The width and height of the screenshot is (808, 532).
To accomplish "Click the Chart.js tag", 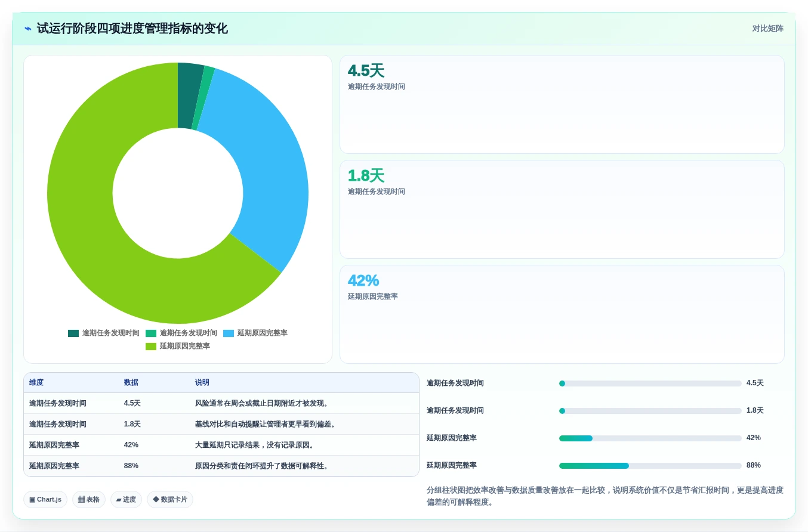I will click(45, 500).
